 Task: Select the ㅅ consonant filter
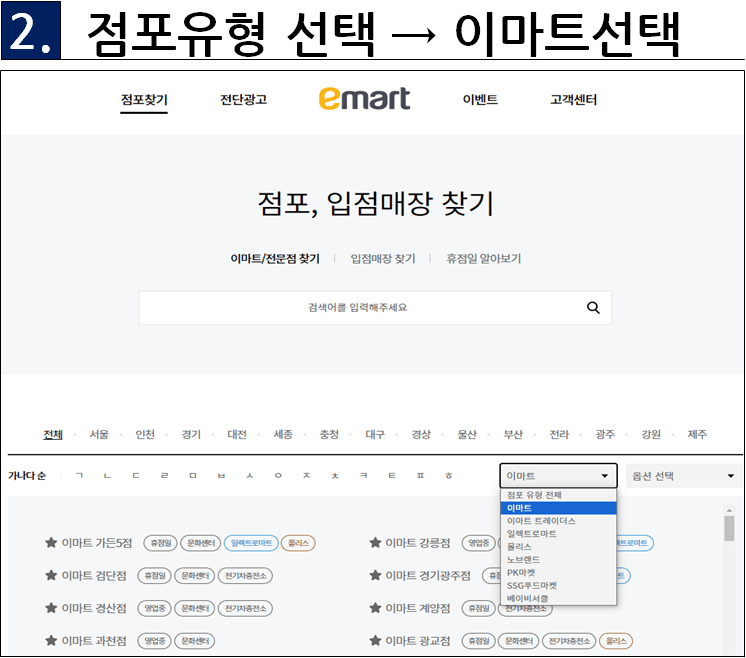click(250, 475)
